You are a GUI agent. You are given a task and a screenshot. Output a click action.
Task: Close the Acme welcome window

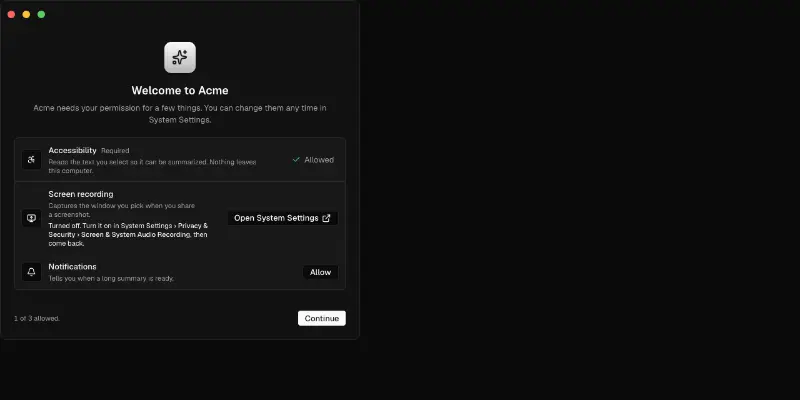click(11, 14)
